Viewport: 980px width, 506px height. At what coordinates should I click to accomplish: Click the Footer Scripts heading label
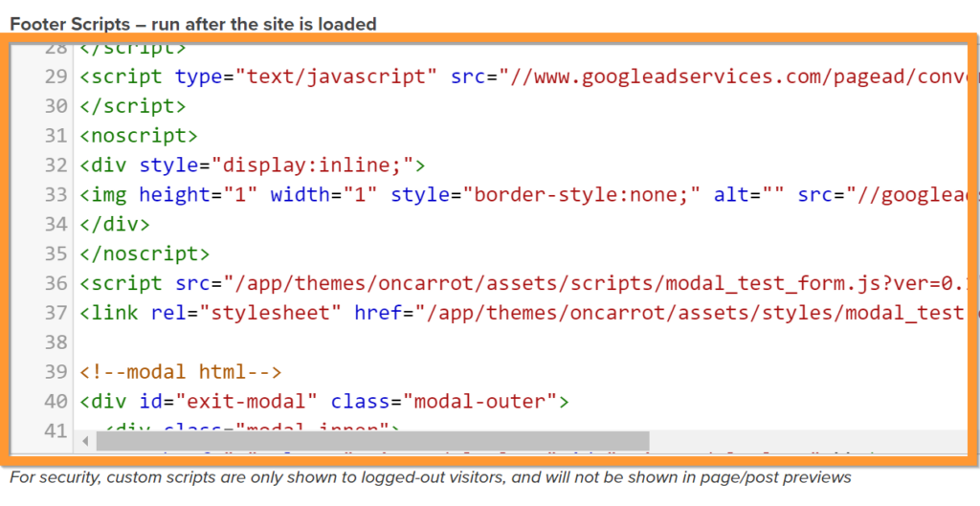pyautogui.click(x=193, y=24)
